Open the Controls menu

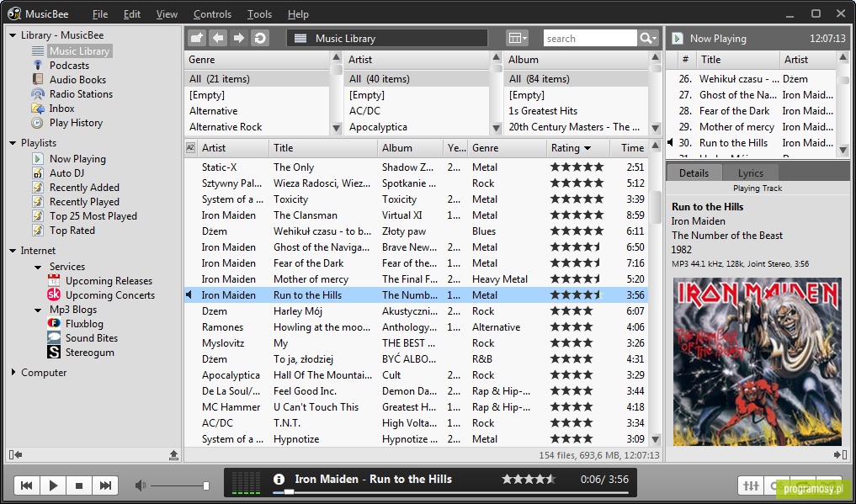coord(212,14)
